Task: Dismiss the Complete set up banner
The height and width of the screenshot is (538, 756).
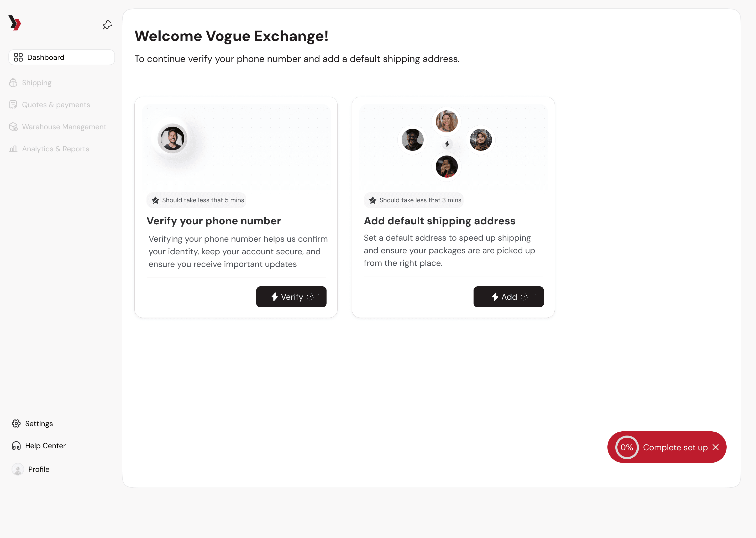Action: (x=716, y=447)
